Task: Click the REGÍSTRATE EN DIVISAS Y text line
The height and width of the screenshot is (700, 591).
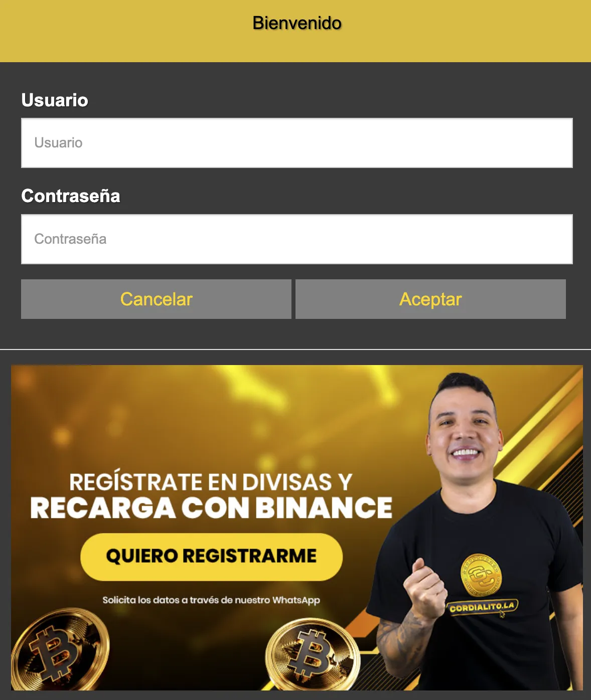Action: (x=211, y=481)
